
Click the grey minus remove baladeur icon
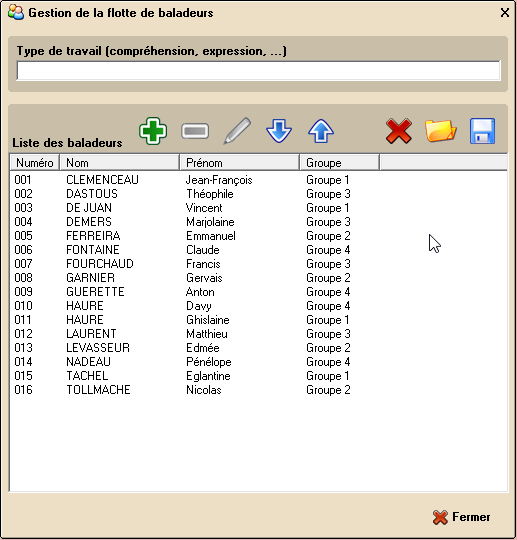[x=195, y=131]
